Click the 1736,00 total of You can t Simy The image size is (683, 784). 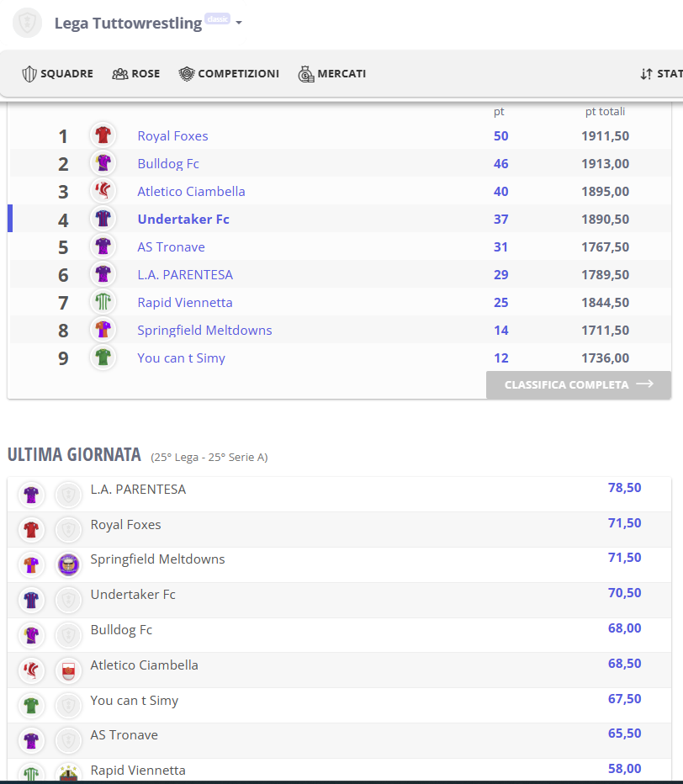point(605,358)
